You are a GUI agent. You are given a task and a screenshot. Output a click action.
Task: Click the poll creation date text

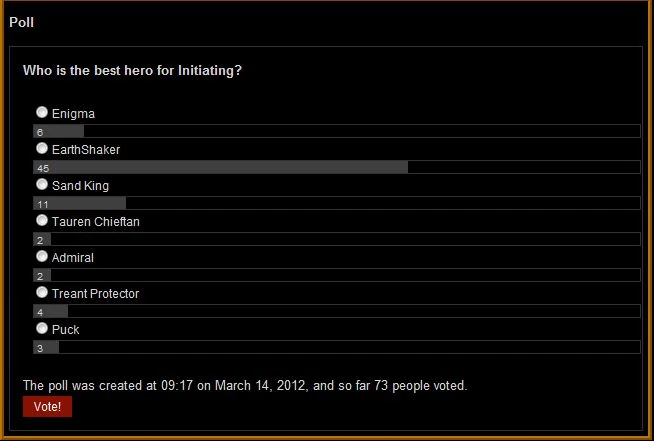click(244, 385)
